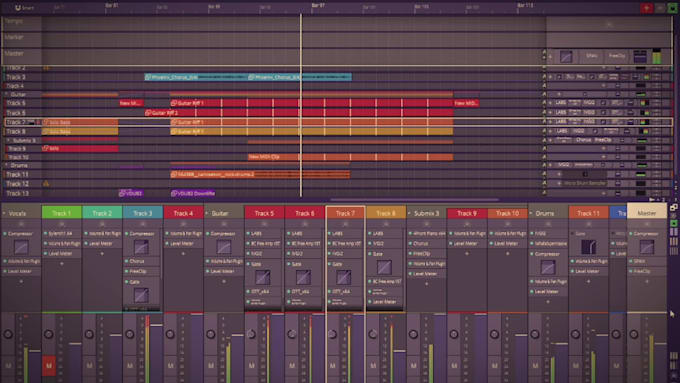Mute Track 8 in the mixer
Image resolution: width=680 pixels, height=383 pixels.
click(x=373, y=366)
